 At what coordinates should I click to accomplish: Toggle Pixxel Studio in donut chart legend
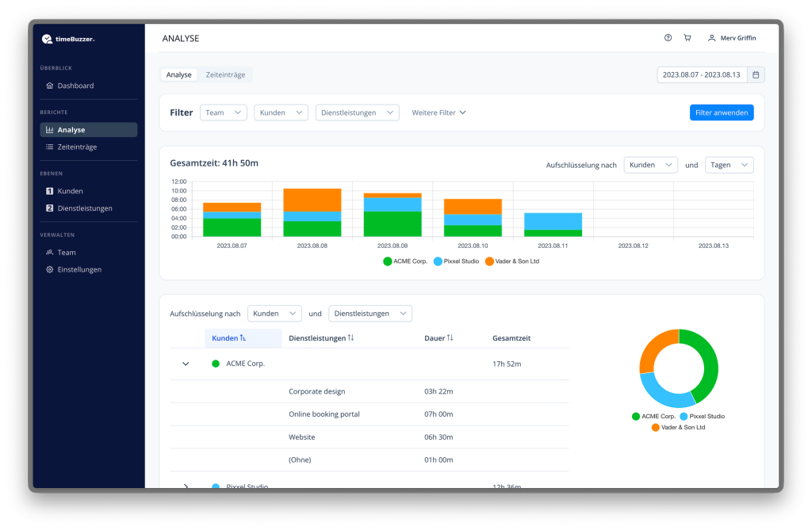(703, 416)
